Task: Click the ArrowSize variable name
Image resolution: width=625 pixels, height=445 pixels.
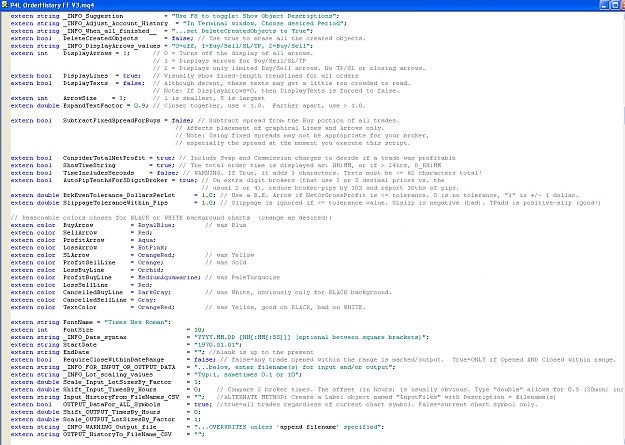Action: click(80, 98)
